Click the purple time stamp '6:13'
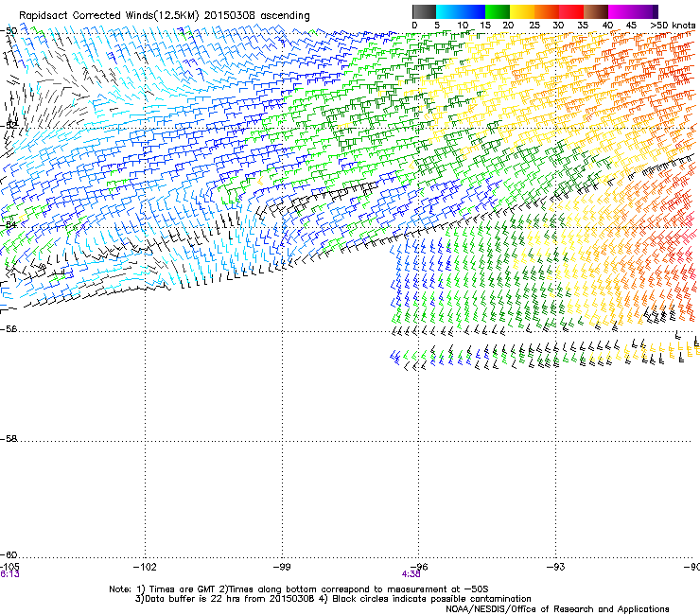The width and height of the screenshot is (700, 615). click(9, 574)
